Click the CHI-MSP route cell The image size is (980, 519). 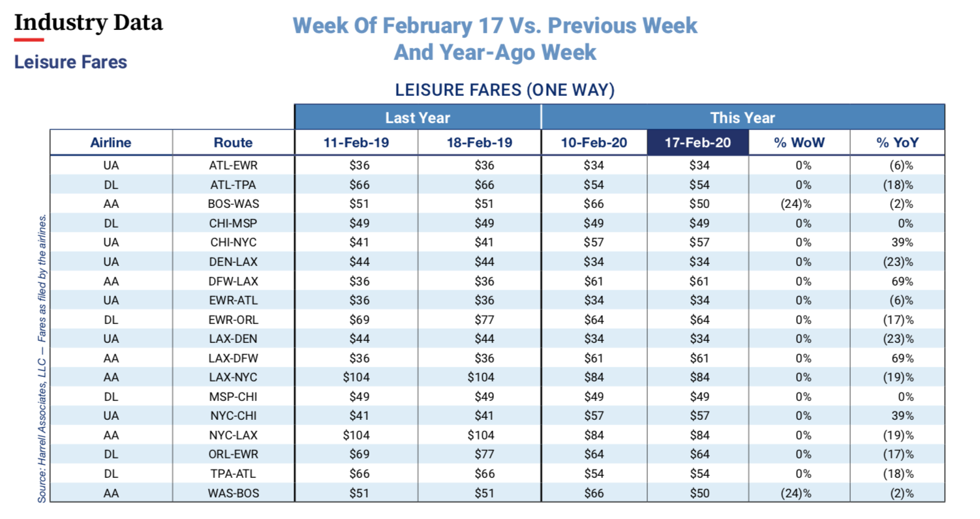point(233,223)
